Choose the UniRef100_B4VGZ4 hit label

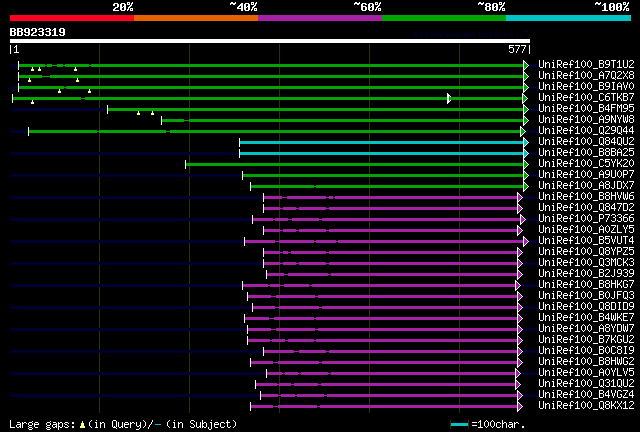click(x=586, y=395)
